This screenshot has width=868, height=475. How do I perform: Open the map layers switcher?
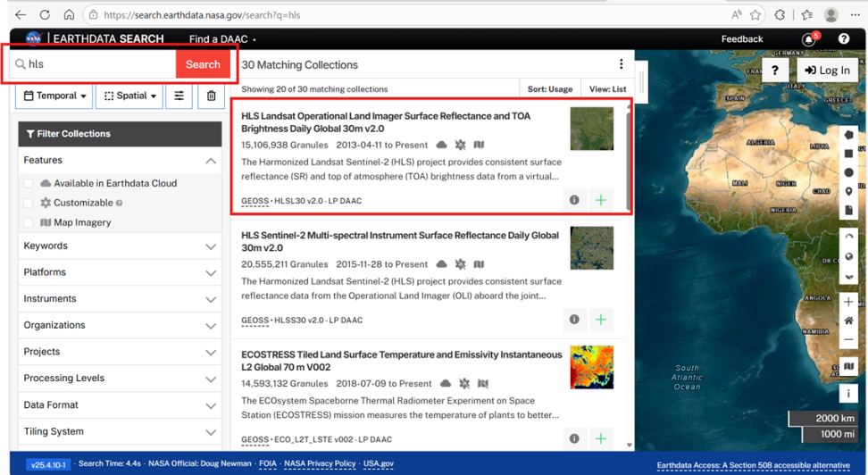(x=848, y=366)
